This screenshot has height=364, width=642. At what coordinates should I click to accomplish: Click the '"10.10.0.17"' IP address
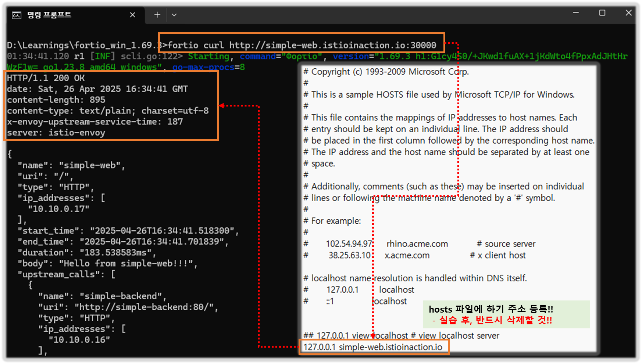tap(59, 209)
